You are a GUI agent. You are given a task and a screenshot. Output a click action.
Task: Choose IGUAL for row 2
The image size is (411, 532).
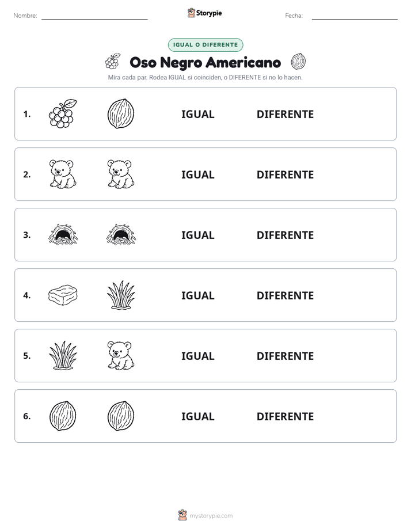point(197,174)
